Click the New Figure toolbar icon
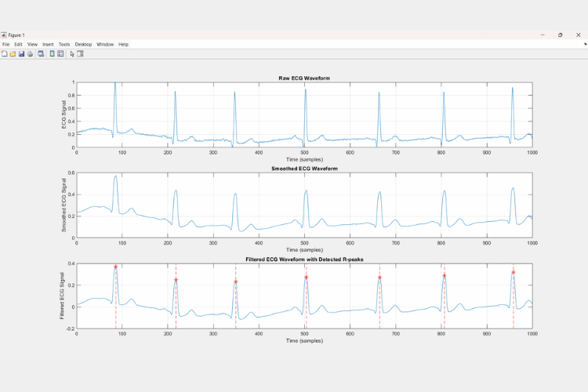The width and height of the screenshot is (588, 392). (4, 54)
